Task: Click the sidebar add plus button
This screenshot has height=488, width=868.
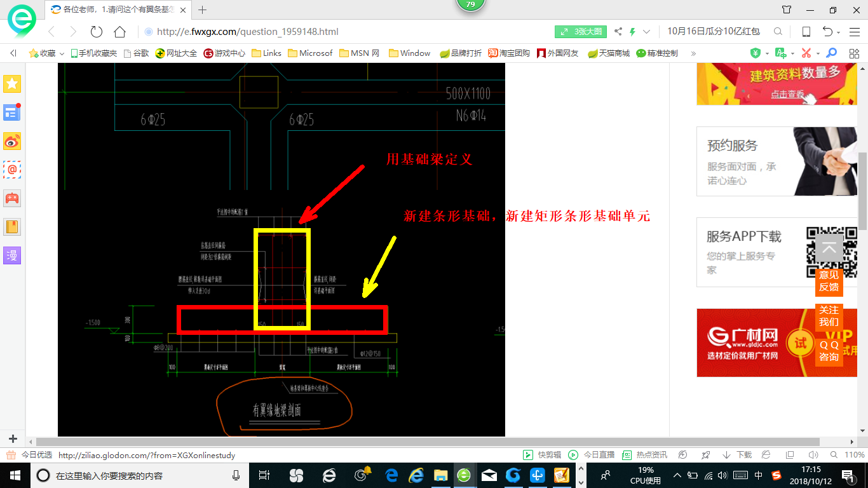Action: point(13,439)
